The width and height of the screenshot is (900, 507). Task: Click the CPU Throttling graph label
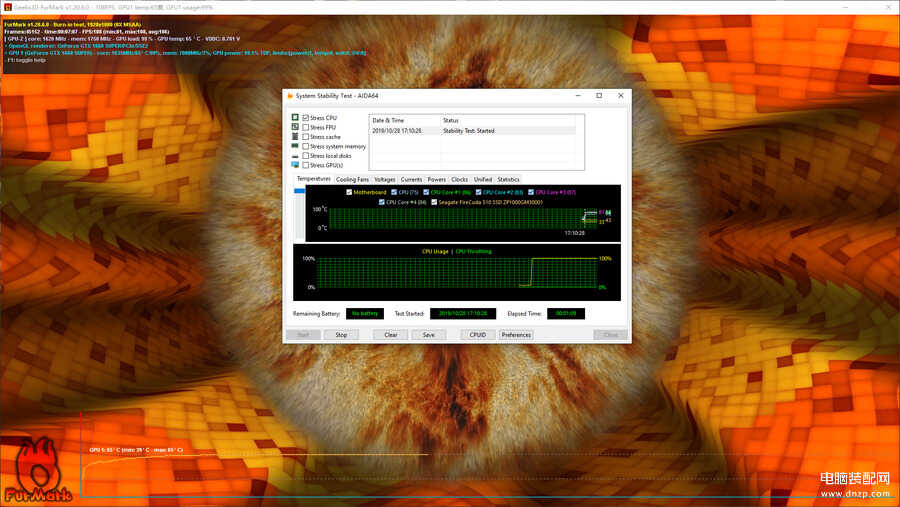(x=474, y=251)
